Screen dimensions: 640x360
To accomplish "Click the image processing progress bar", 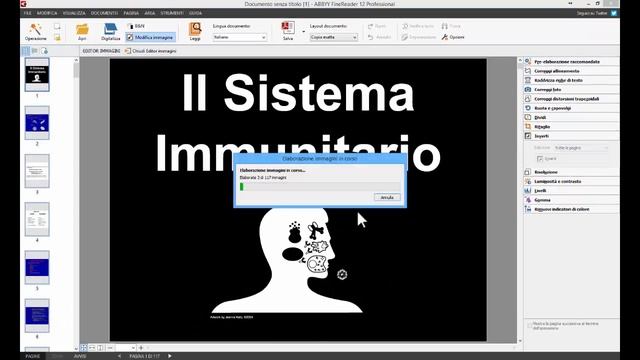I will 320,187.
